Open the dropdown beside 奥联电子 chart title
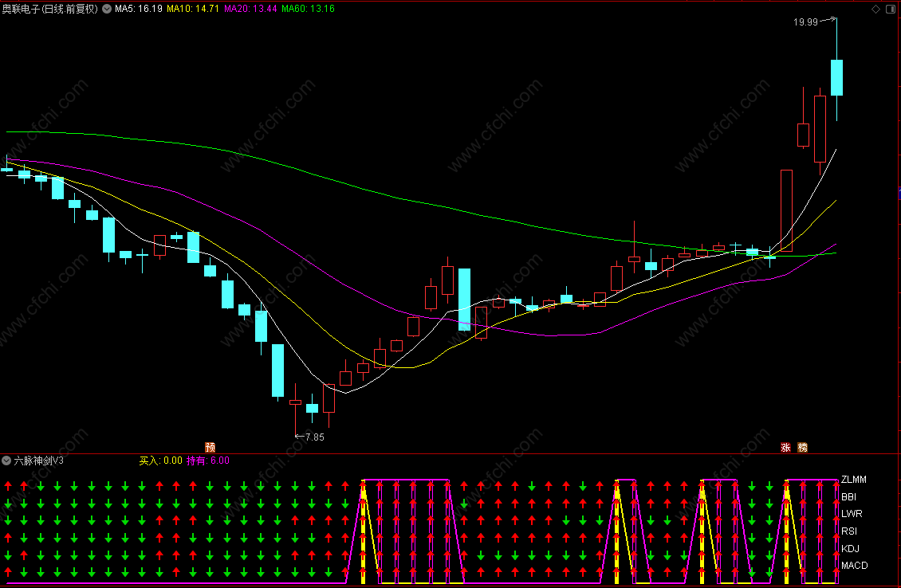Viewport: 901px width, 588px height. pyautogui.click(x=107, y=9)
